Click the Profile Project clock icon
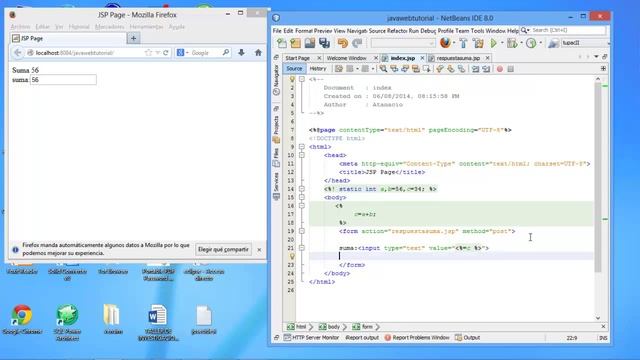This screenshot has width=640, height=360. coord(531,43)
